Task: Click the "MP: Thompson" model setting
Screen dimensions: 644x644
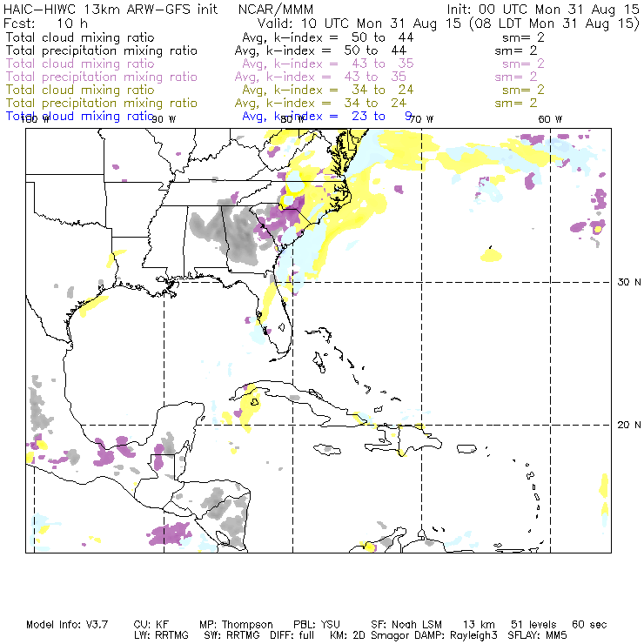Action: click(236, 625)
